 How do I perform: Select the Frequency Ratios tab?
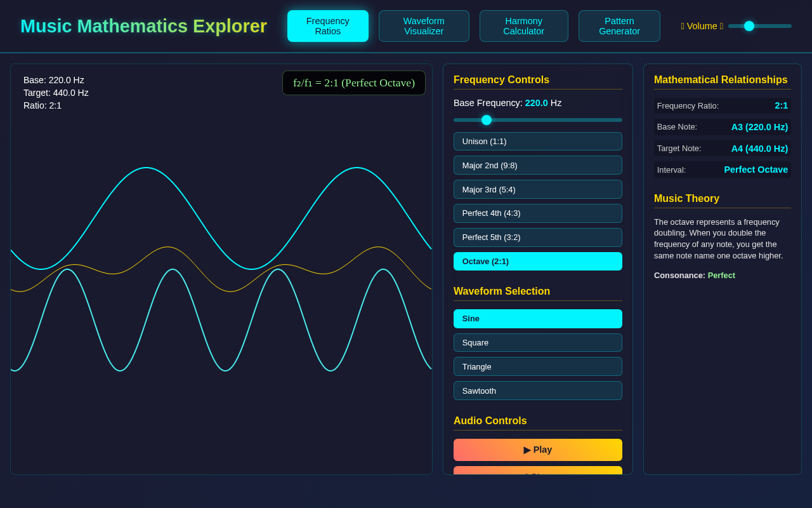click(x=328, y=26)
